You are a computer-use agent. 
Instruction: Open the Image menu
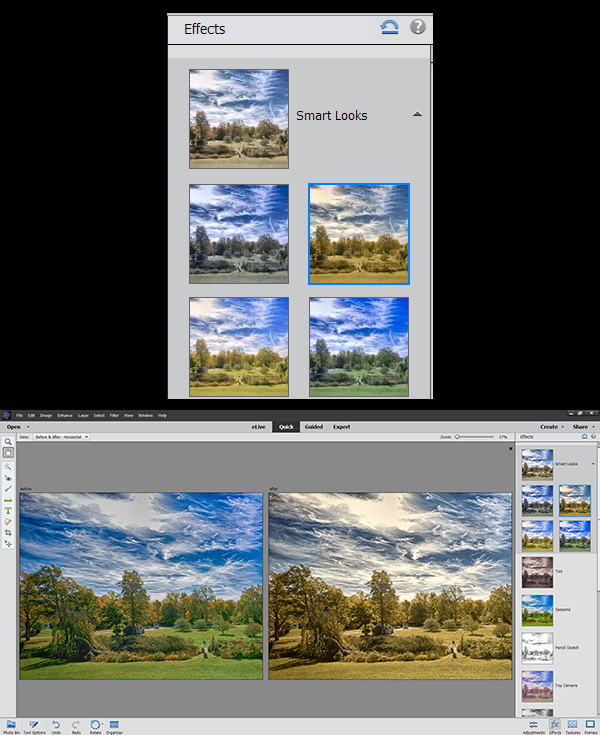pos(46,415)
